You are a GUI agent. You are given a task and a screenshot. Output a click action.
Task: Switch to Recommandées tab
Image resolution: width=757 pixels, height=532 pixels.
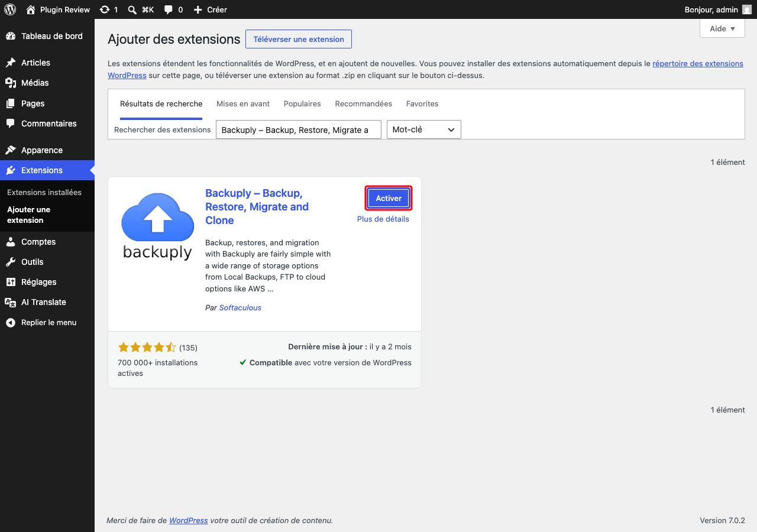pyautogui.click(x=364, y=103)
